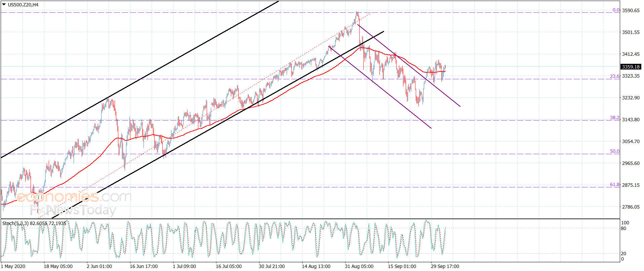Select the 14 Aug 13:00 date label
Image resolution: width=644 pixels, height=271 pixels.
pos(316,266)
